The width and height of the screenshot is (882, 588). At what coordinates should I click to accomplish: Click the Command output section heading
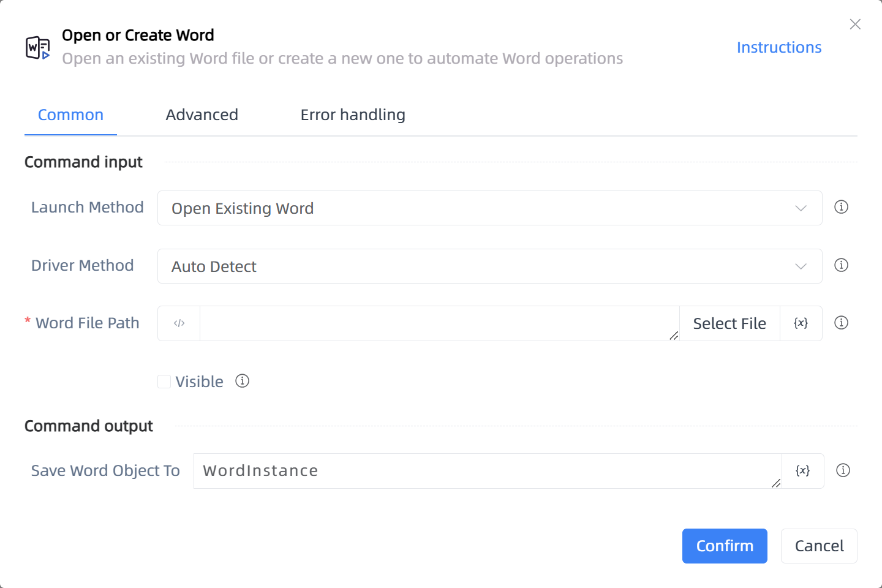coord(89,426)
